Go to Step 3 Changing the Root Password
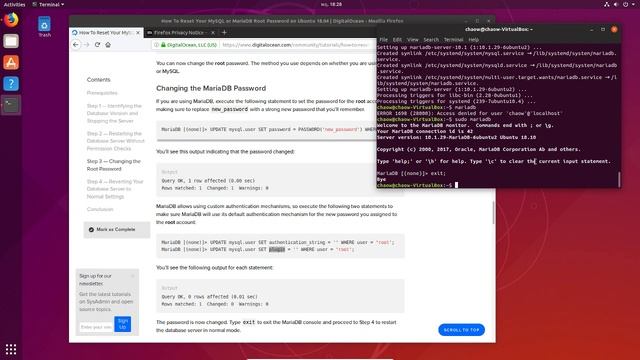This screenshot has width=640, height=360. (x=113, y=165)
